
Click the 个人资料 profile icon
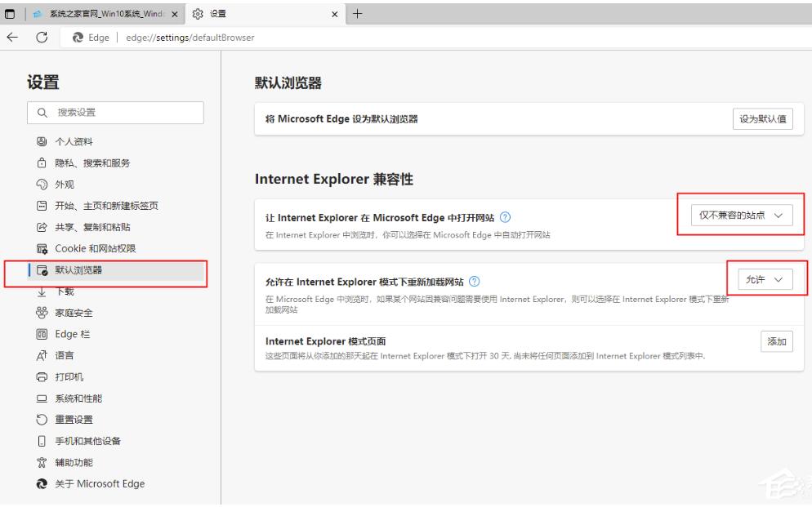tap(42, 141)
